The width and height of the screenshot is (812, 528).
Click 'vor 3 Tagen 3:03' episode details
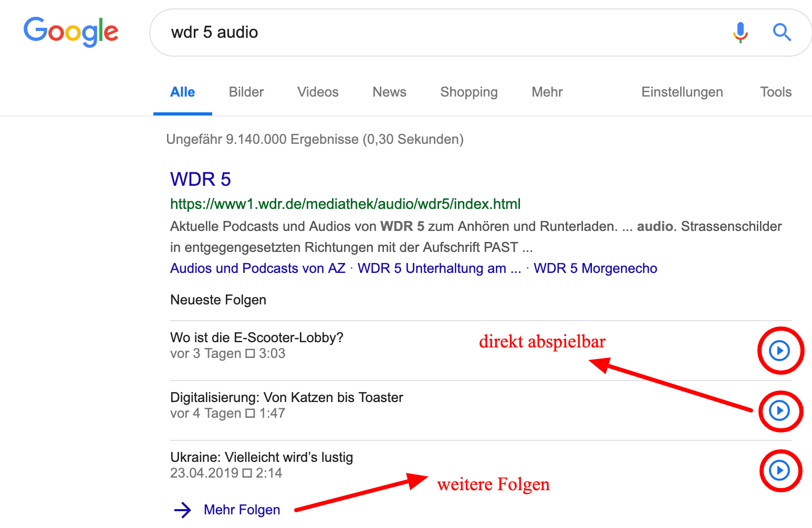[x=228, y=354]
